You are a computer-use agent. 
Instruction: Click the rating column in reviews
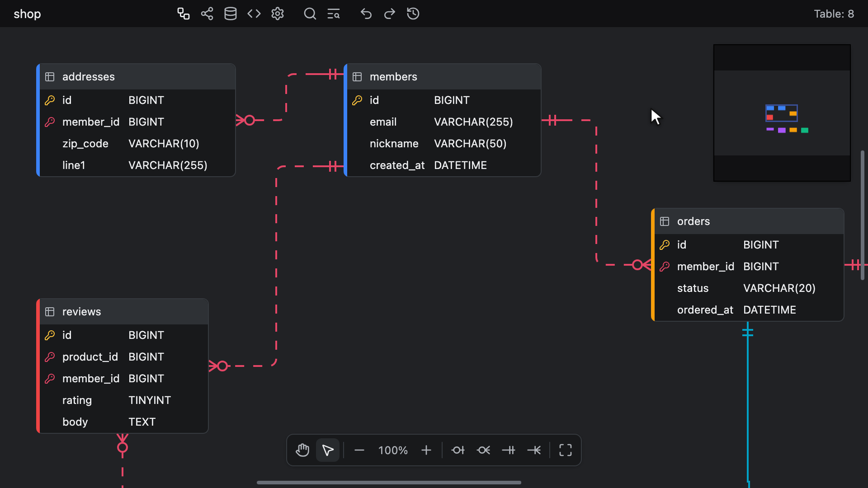pos(124,400)
